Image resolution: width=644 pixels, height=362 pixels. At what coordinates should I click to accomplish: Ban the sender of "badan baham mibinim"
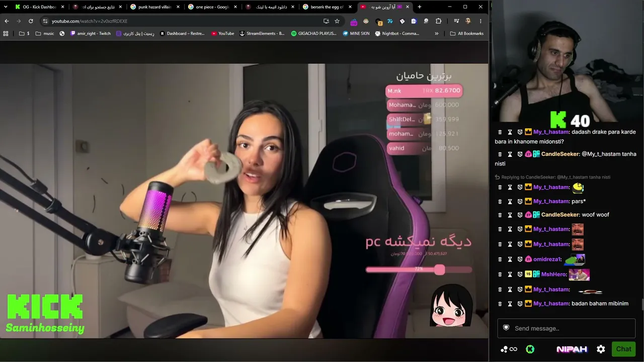(x=520, y=304)
